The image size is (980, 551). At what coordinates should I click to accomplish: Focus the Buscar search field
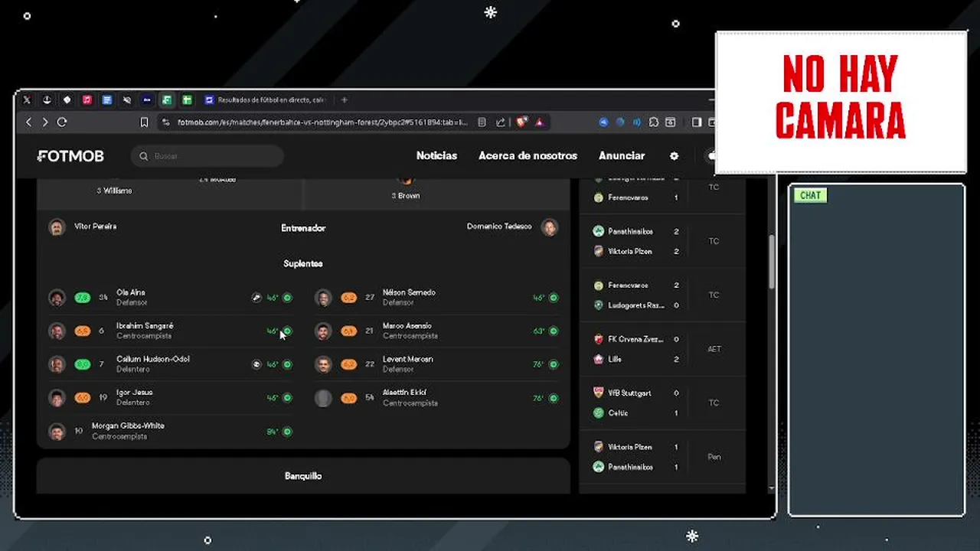click(207, 156)
